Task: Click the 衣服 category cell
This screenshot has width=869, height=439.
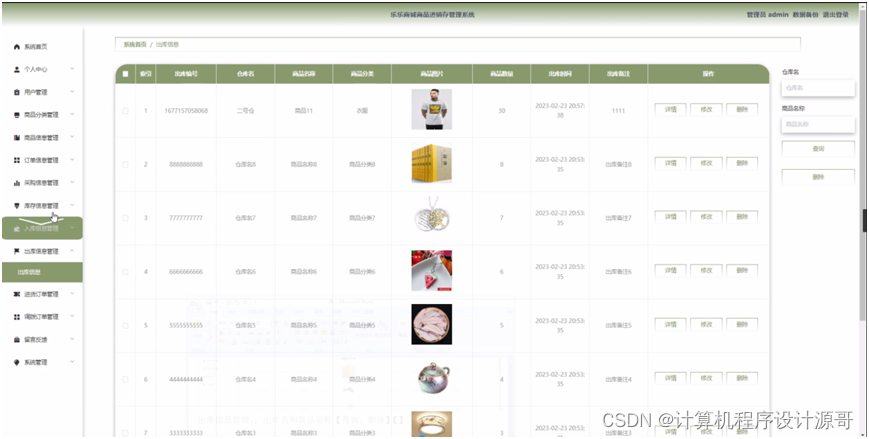Action: [x=362, y=111]
